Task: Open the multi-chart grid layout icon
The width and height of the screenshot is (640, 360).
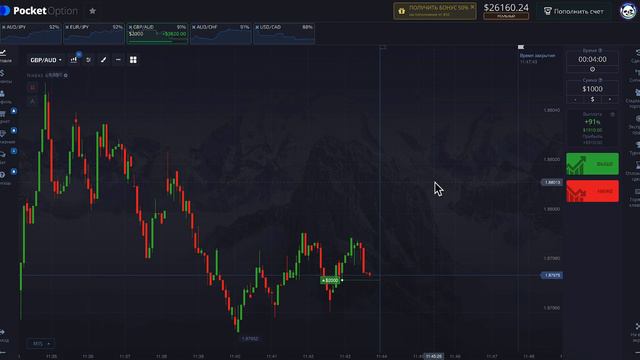Action: point(133,60)
